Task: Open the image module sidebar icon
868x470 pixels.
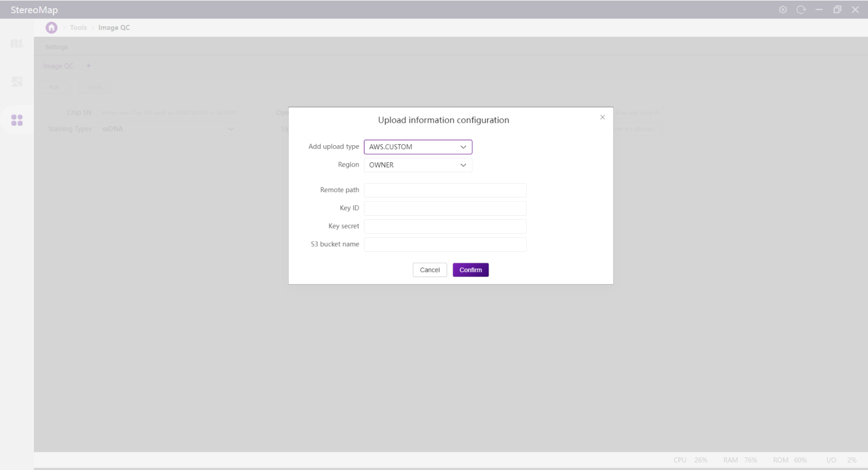Action: [x=17, y=82]
